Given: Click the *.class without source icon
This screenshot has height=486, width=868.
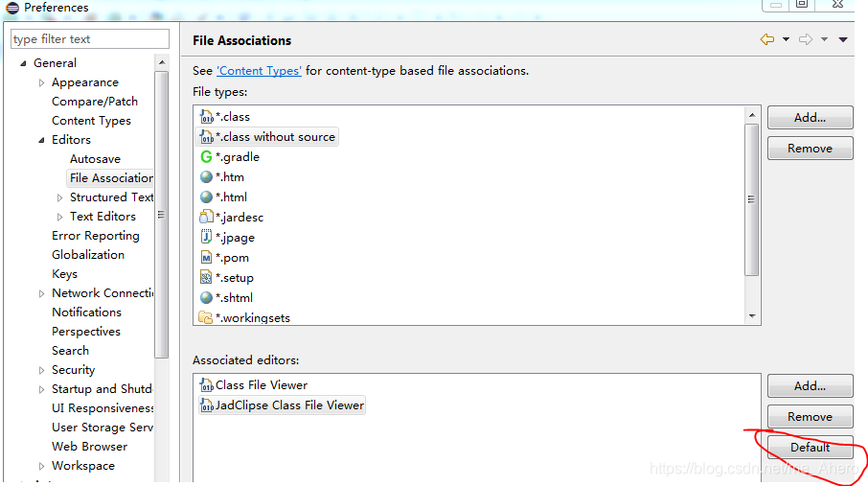Looking at the screenshot, I should coord(207,137).
